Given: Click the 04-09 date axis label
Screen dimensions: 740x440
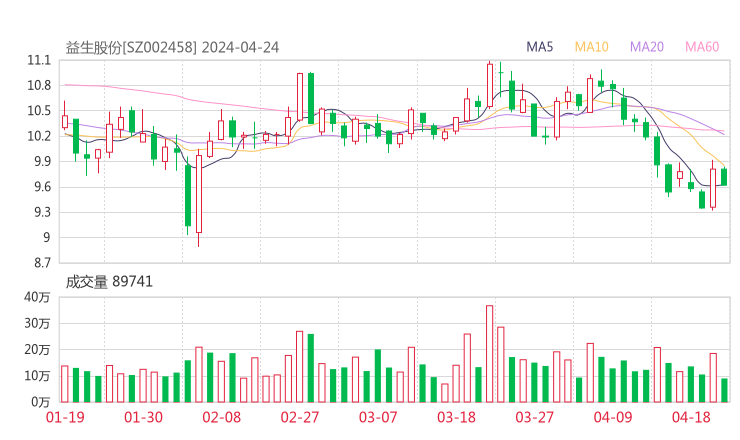Looking at the screenshot, I should coord(613,417).
